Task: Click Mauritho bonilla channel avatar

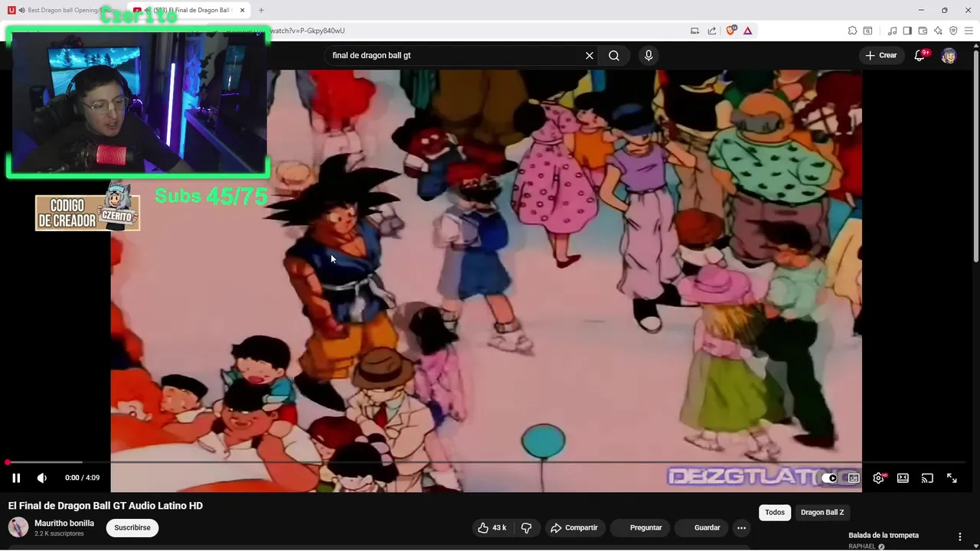Action: (18, 527)
